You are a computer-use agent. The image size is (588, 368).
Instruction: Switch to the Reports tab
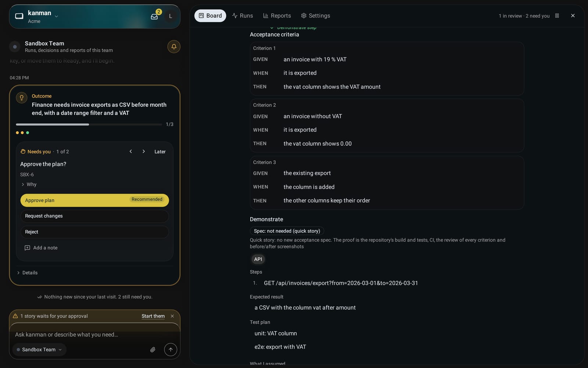point(277,16)
